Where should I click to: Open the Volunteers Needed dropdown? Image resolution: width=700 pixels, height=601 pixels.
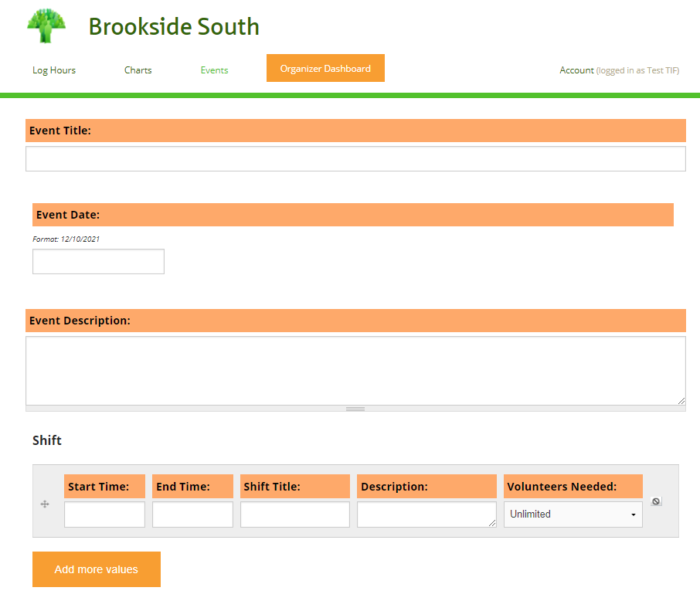click(x=573, y=514)
